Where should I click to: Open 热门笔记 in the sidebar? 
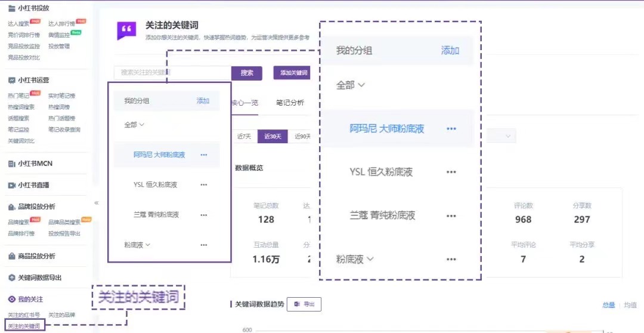[18, 96]
